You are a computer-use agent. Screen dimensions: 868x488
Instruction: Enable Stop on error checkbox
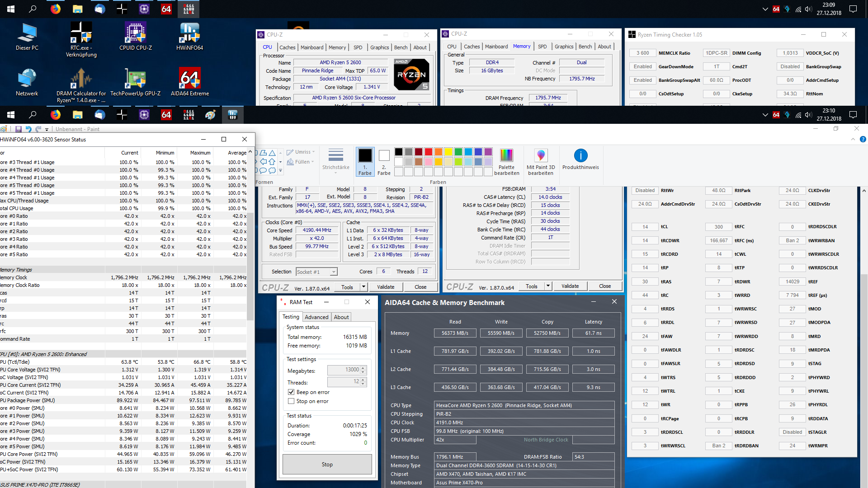pos(291,401)
